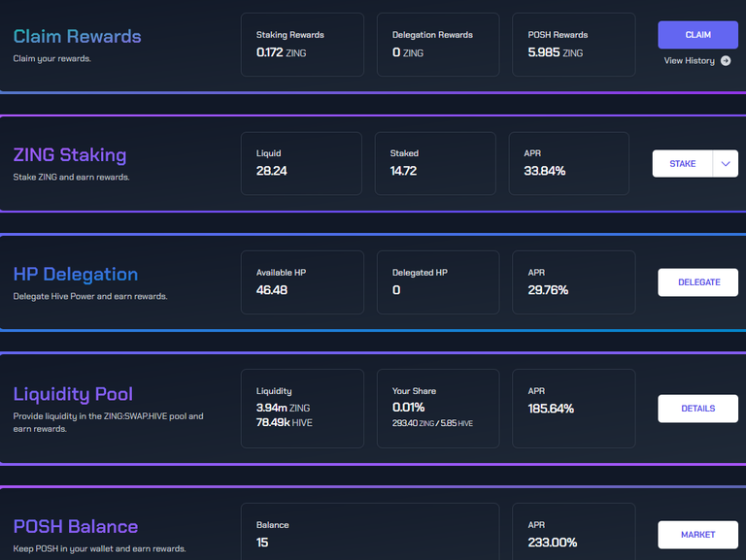Click the CLAIM rewards button

698,35
